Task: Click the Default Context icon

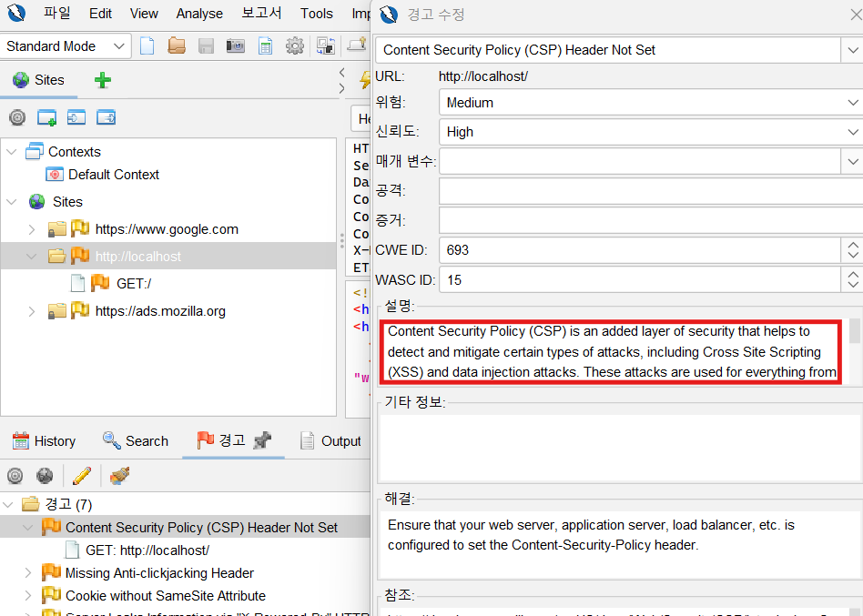Action: (55, 175)
